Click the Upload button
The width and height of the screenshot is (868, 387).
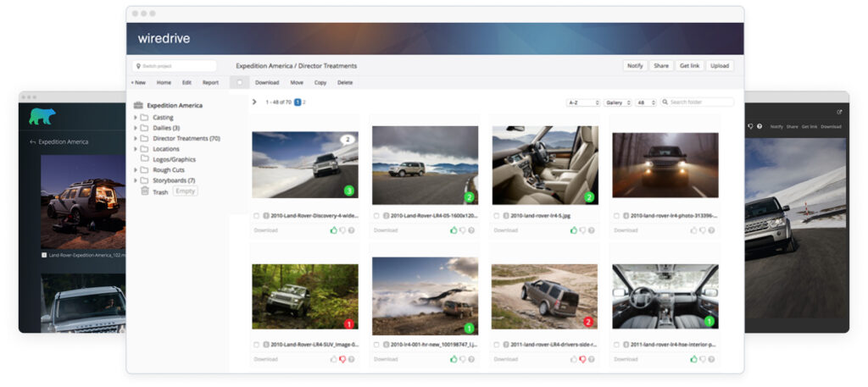pyautogui.click(x=720, y=66)
